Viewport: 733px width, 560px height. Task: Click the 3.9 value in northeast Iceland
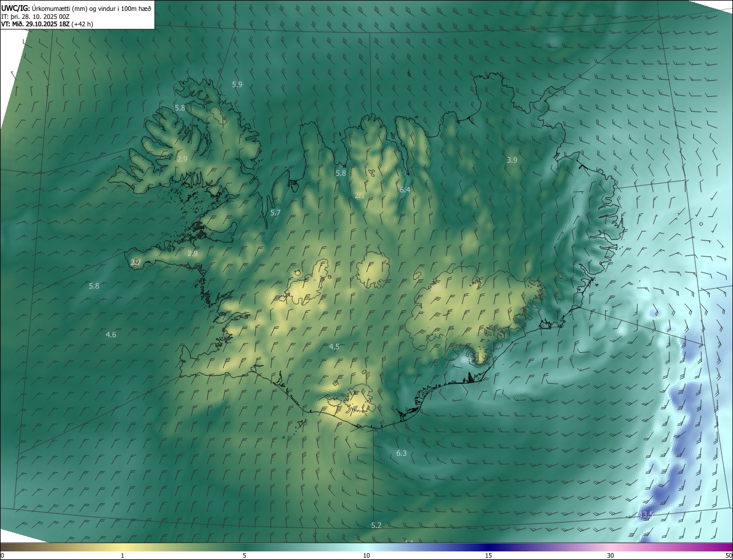coord(512,160)
